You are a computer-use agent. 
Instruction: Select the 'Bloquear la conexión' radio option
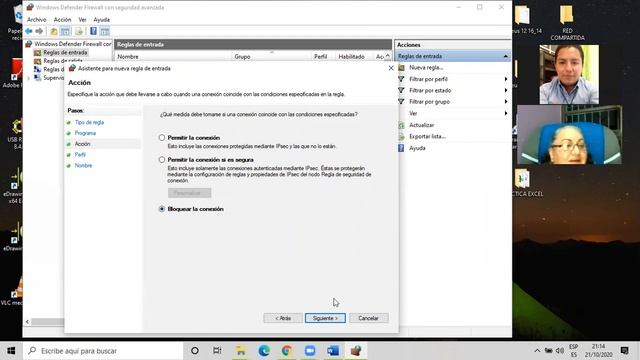[x=162, y=209]
